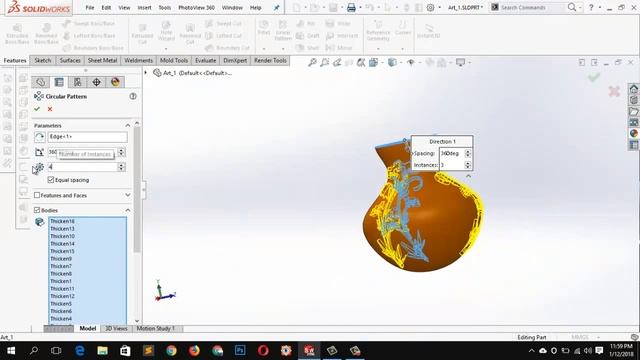The width and height of the screenshot is (640, 360).
Task: Open Google Chrome from the taskbar
Action: click(171, 351)
